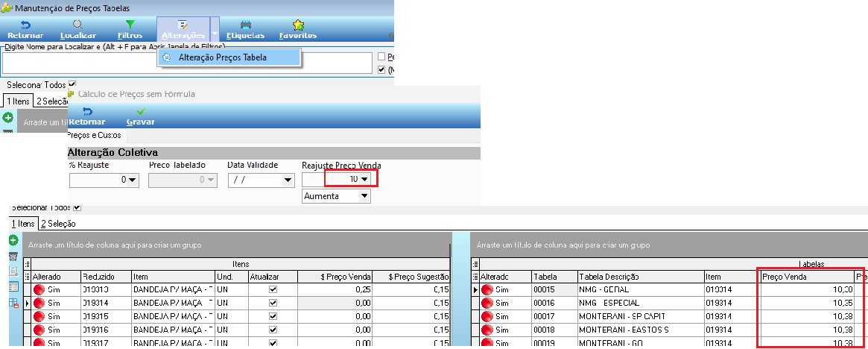
Task: Sort by $ Preço Sugestão column header
Action: pos(411,276)
